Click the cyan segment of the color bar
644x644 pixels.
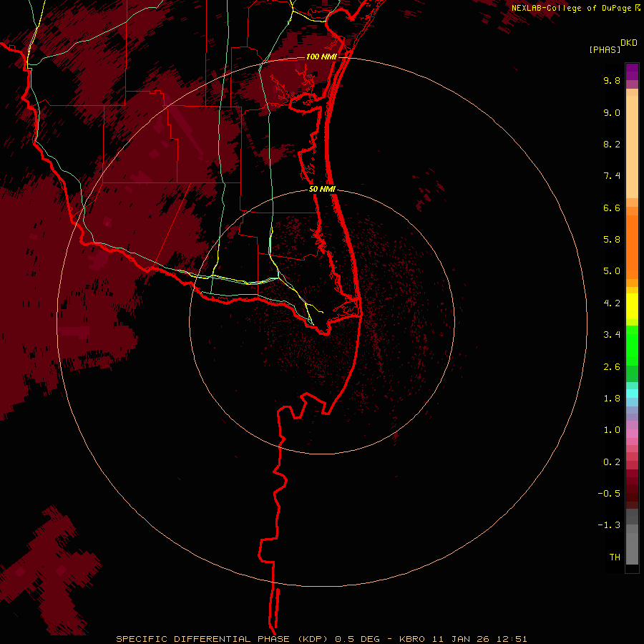click(632, 394)
